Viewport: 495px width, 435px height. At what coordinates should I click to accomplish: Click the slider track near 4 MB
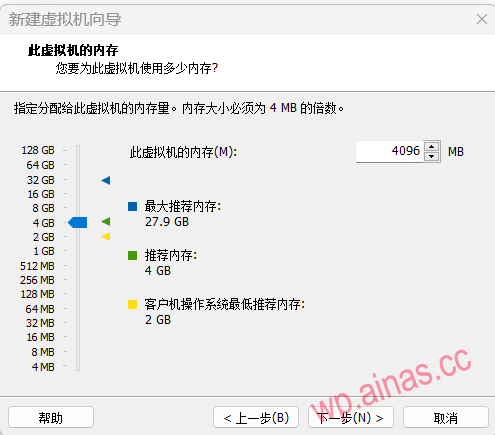click(x=78, y=367)
